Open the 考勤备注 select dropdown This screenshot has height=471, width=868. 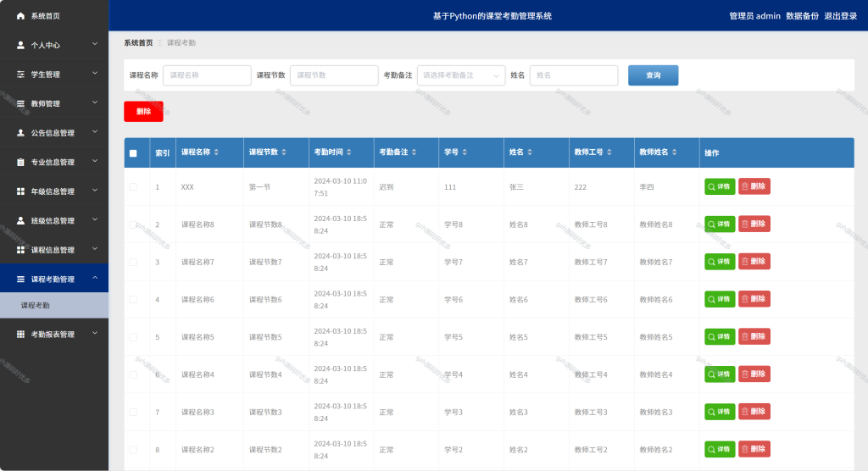[x=461, y=75]
